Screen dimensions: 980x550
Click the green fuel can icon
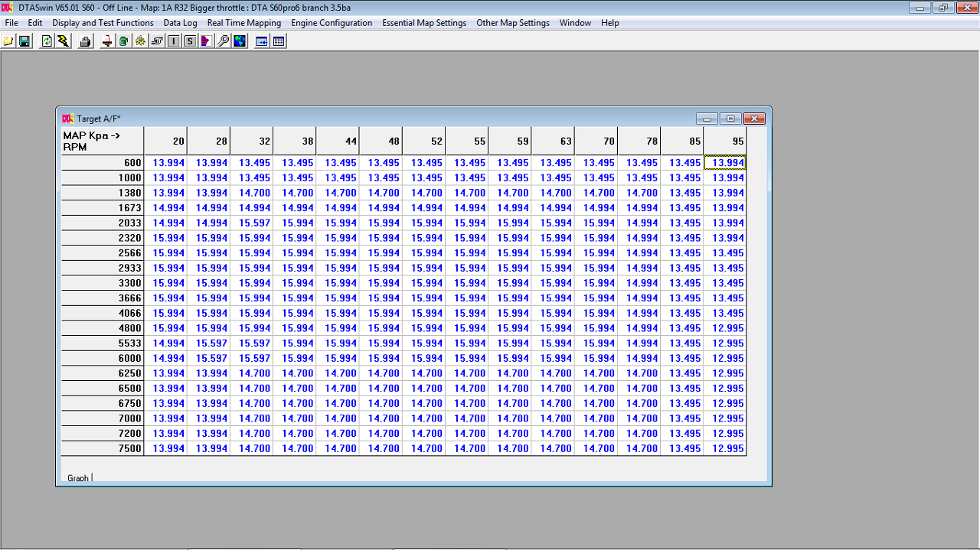(x=123, y=41)
